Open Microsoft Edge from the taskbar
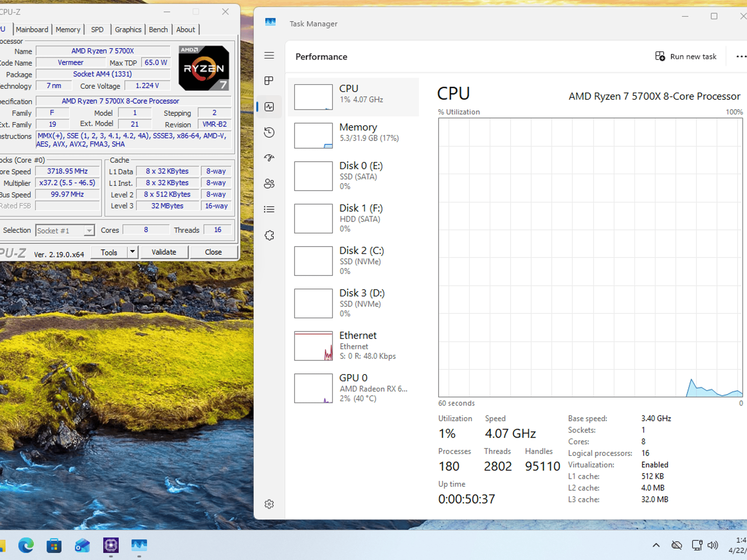 click(26, 545)
